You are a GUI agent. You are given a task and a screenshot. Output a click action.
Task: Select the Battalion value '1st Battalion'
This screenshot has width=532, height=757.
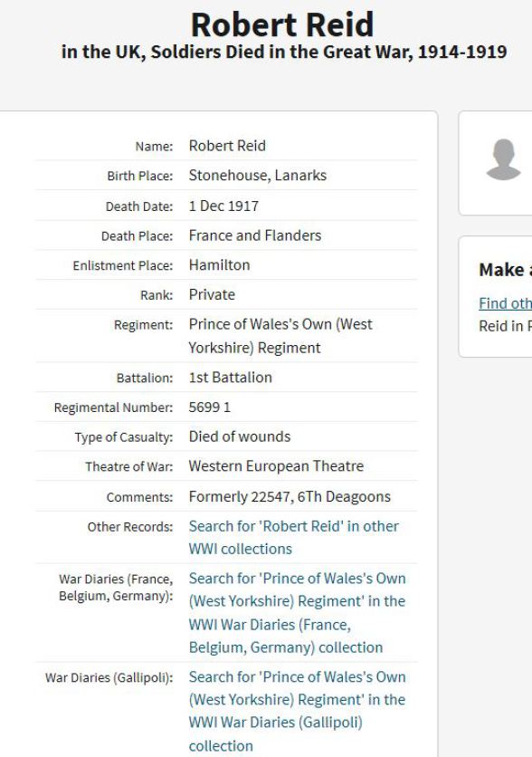coord(230,377)
